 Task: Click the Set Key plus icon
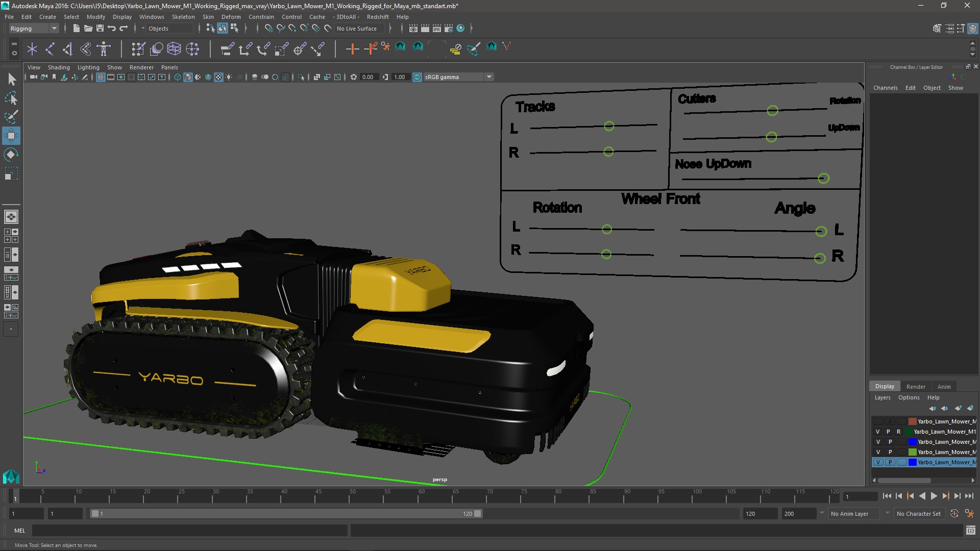[x=352, y=49]
